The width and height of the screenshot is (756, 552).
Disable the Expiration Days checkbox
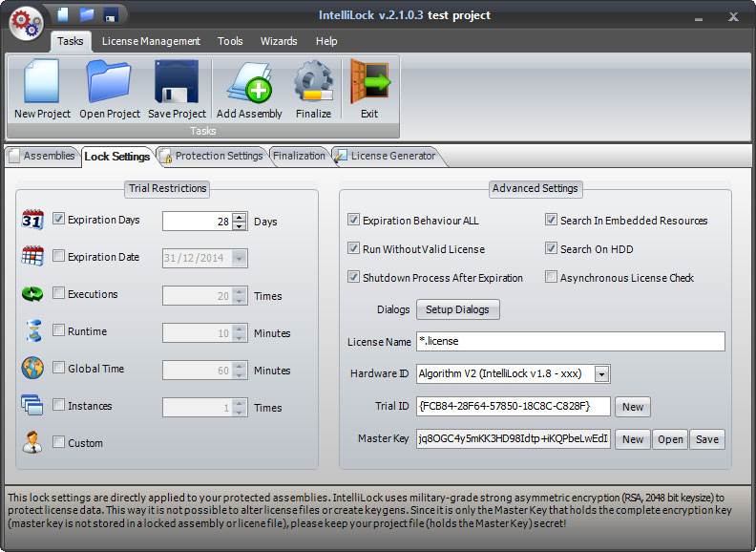click(58, 219)
